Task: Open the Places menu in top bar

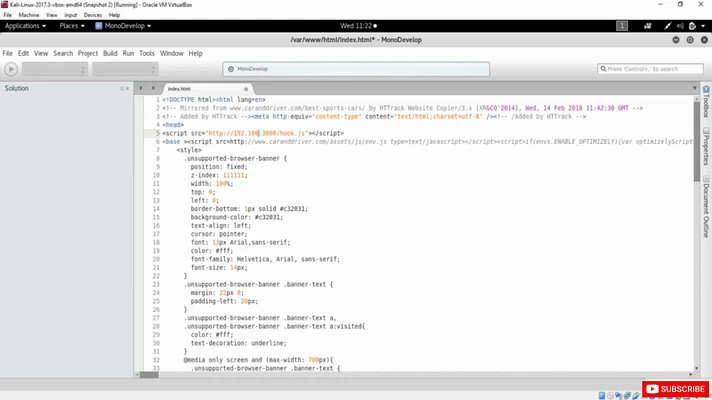Action: pos(72,26)
